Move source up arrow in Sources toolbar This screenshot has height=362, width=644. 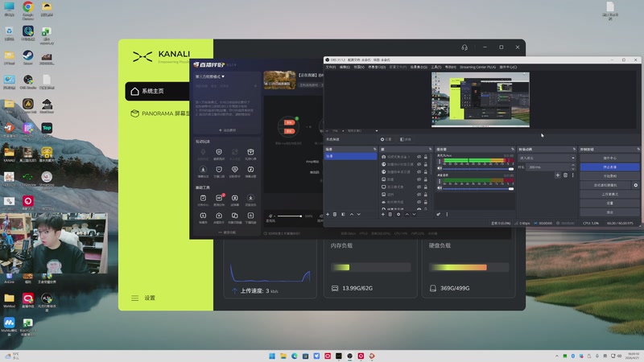coord(407,214)
